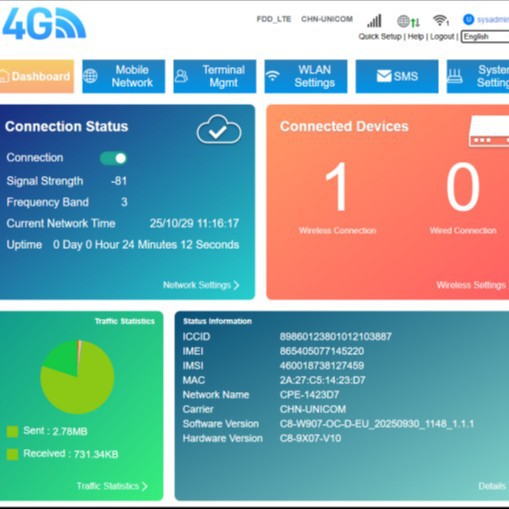Image resolution: width=509 pixels, height=509 pixels.
Task: Click the Uptime value text
Action: click(146, 245)
